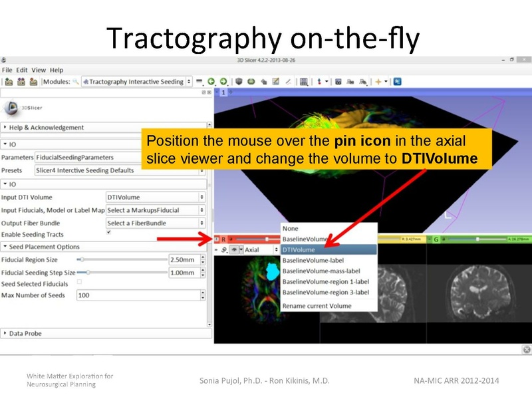The width and height of the screenshot is (532, 399).
Task: Choose BaselineVolume-region 1-label from the list
Action: point(329,281)
